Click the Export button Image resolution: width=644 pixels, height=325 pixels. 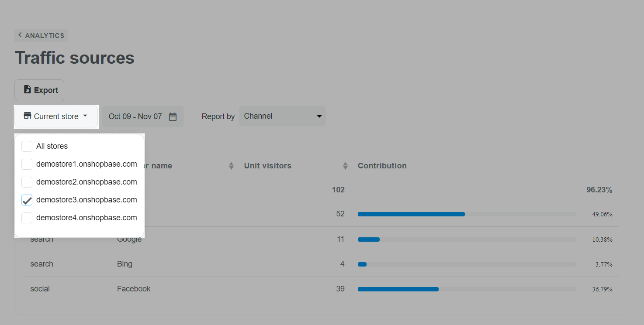[x=39, y=90]
